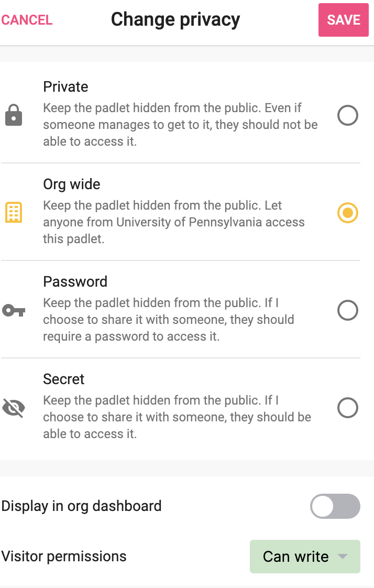Image resolution: width=374 pixels, height=588 pixels.
Task: Enable Display in org dashboard
Action: (335, 506)
